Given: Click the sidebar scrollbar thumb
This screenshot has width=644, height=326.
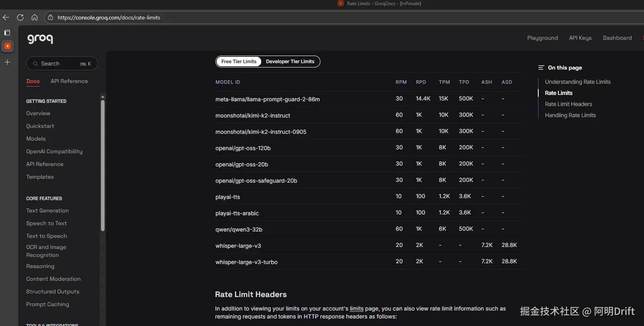Looking at the screenshot, I should click(x=103, y=165).
